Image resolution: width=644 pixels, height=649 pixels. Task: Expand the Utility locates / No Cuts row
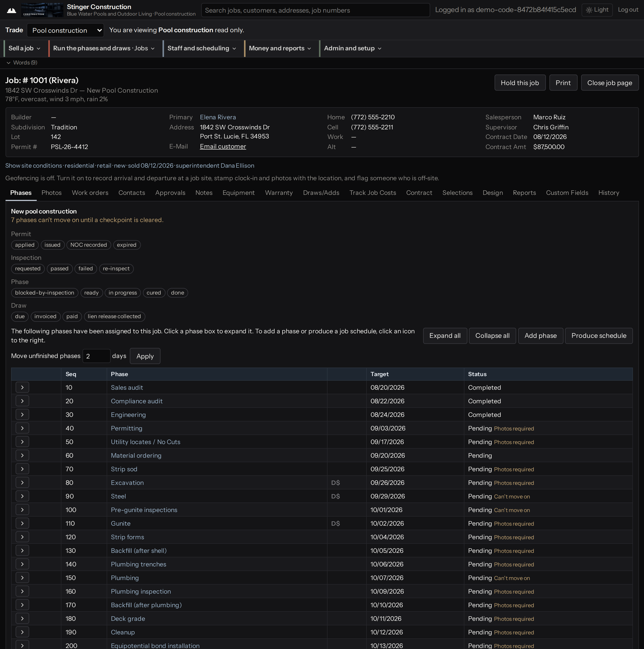click(x=22, y=442)
